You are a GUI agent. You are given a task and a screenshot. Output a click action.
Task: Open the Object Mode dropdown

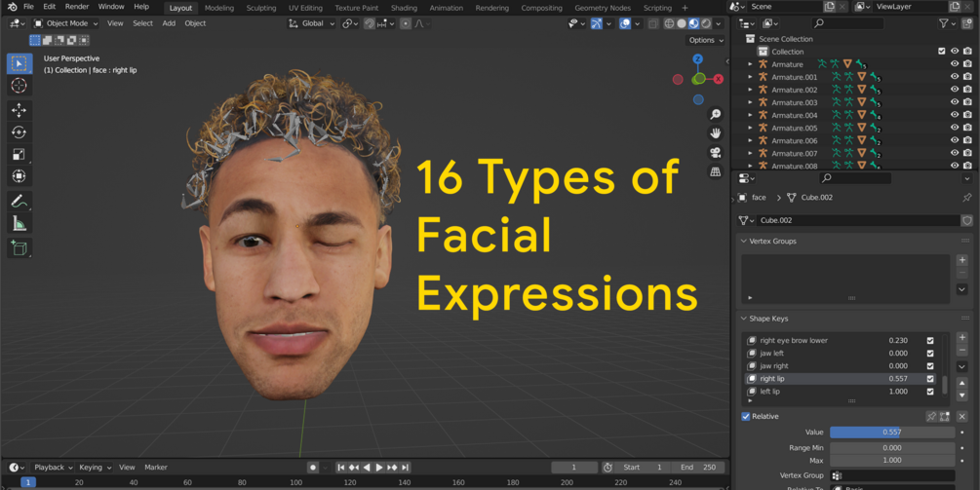65,23
